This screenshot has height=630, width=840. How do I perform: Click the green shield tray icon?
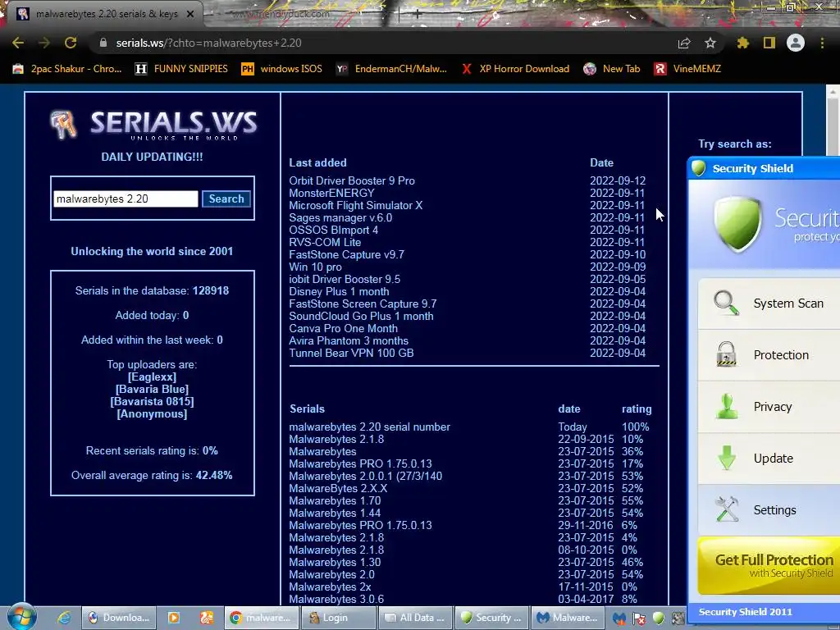pyautogui.click(x=659, y=619)
